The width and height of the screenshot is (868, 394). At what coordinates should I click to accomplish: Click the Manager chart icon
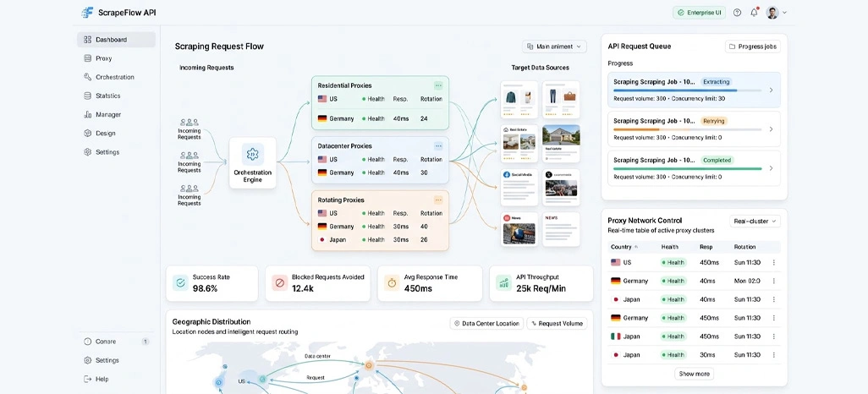(x=87, y=114)
